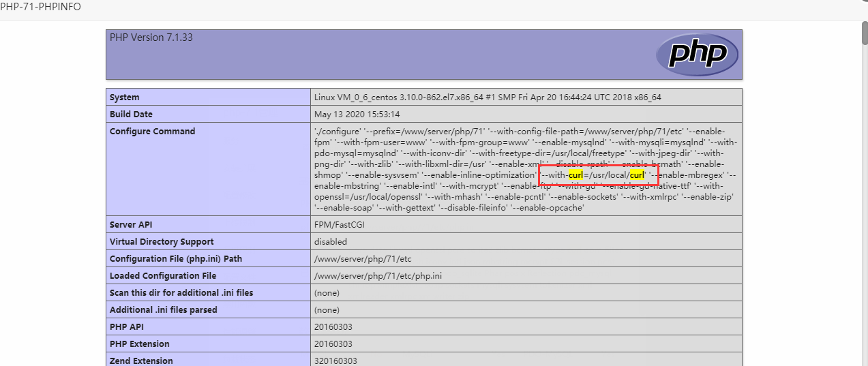The height and width of the screenshot is (366, 868).
Task: Click the /www/server/php/71/etc path value
Action: point(363,259)
